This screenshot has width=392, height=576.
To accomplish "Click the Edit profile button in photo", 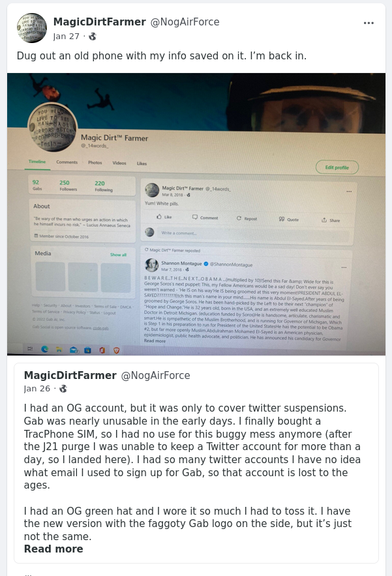I will pos(337,168).
